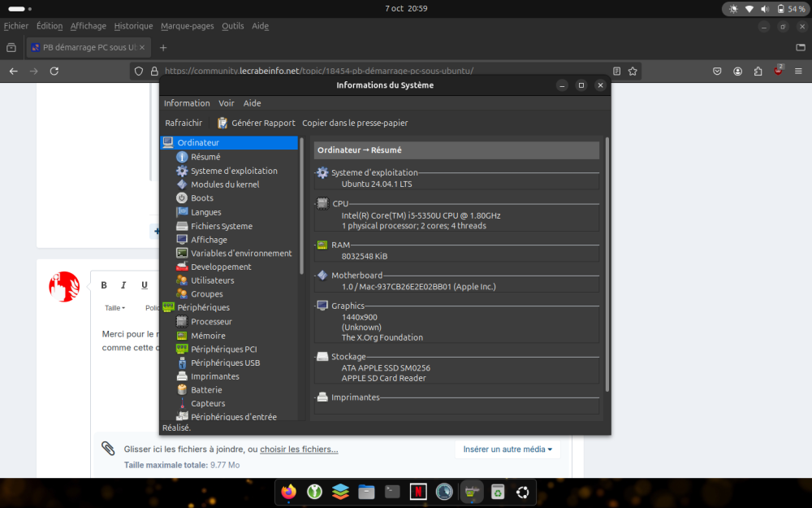Image resolution: width=812 pixels, height=508 pixels.
Task: Open the Taille font size dropdown
Action: click(114, 308)
